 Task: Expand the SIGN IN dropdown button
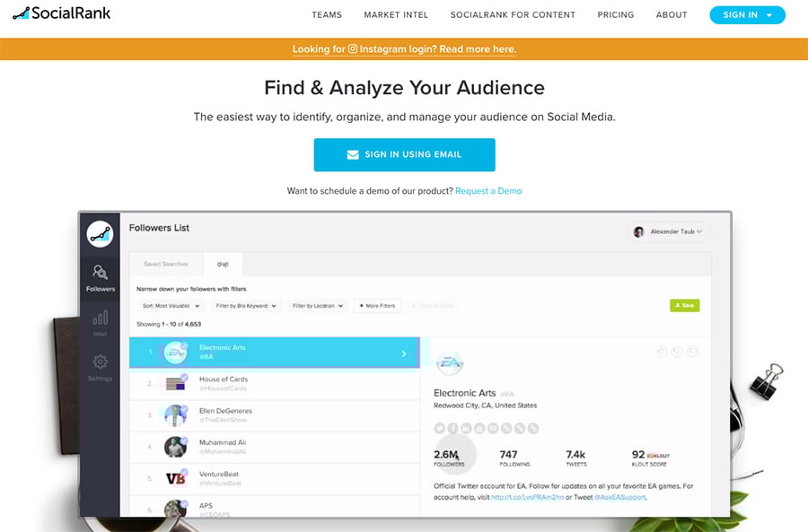click(747, 15)
